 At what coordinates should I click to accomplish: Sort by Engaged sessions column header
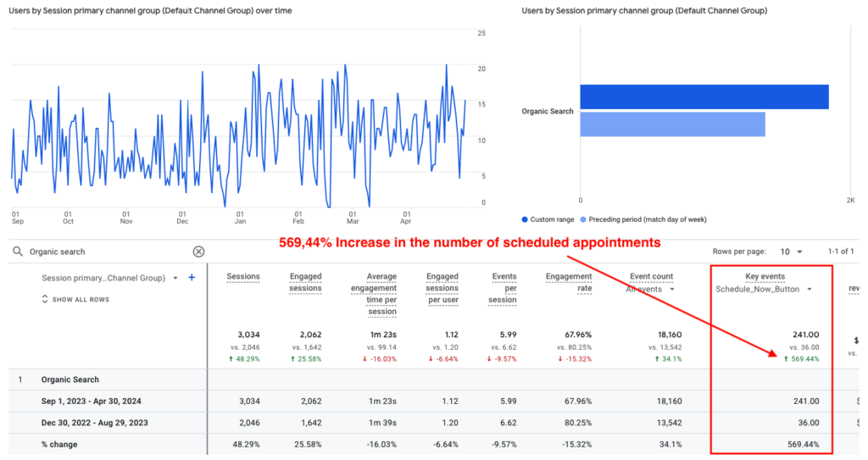click(x=305, y=282)
